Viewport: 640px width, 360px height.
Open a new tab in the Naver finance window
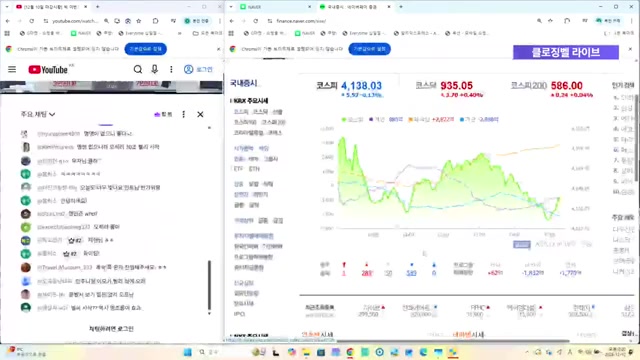[401, 7]
